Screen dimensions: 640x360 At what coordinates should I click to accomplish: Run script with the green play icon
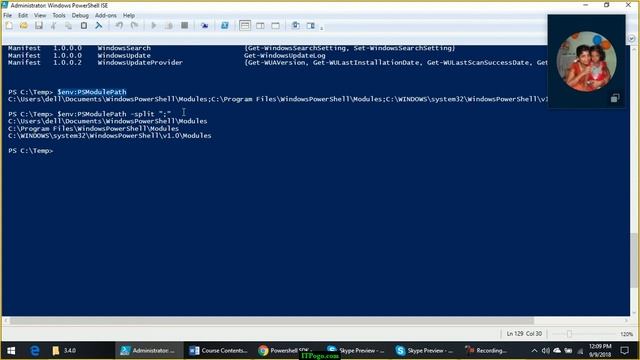tap(154, 26)
